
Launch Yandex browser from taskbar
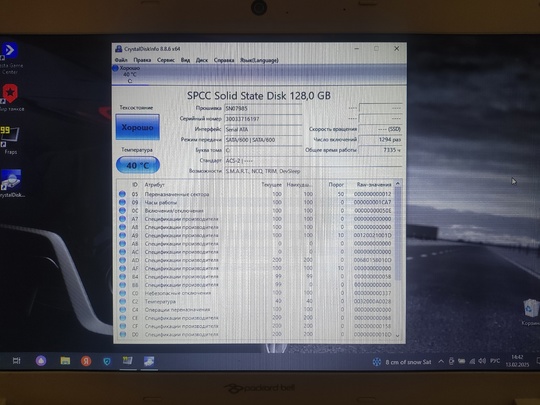[86, 361]
